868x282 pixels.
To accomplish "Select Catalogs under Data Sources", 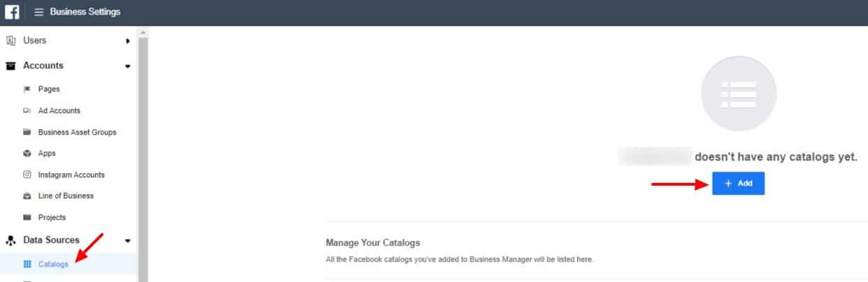I will click(53, 265).
